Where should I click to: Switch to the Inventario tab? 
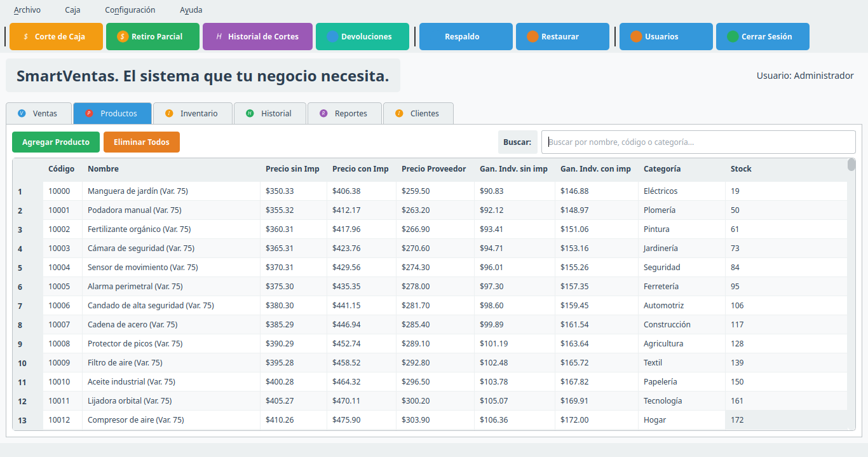tap(193, 113)
